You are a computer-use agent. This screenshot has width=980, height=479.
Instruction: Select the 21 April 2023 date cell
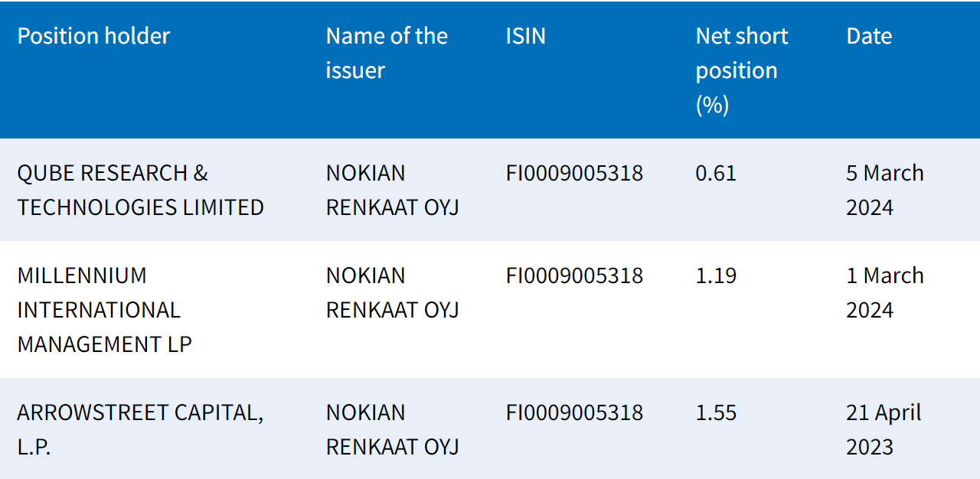[884, 428]
